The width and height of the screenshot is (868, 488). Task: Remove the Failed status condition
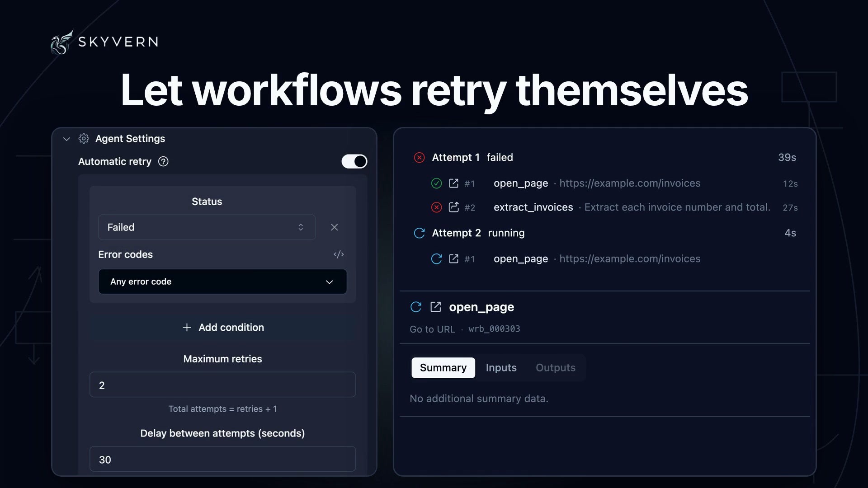click(x=335, y=227)
